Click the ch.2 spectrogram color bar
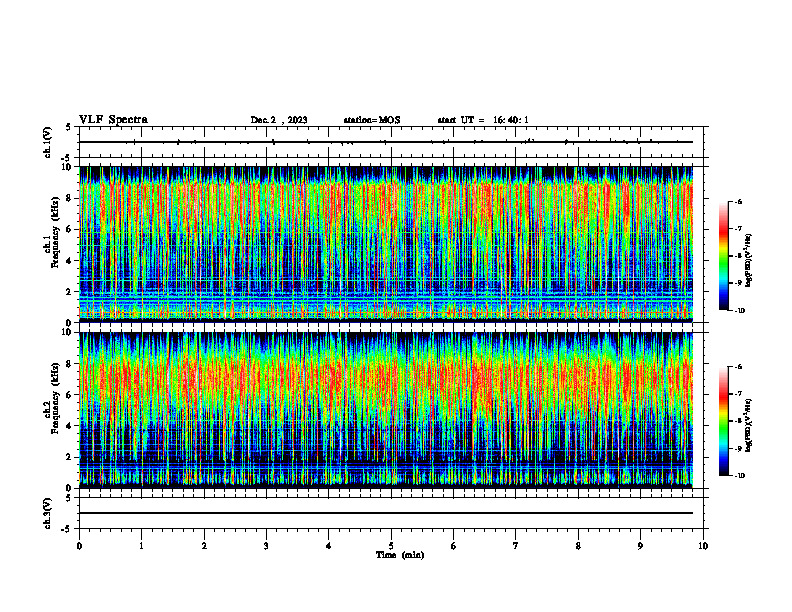The height and width of the screenshot is (612, 792). (x=723, y=421)
